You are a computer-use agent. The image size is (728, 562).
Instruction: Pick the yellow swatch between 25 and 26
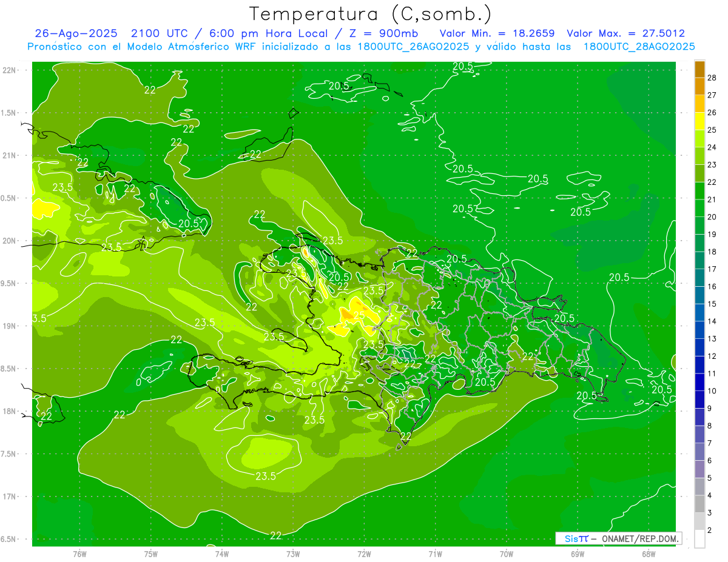click(699, 121)
